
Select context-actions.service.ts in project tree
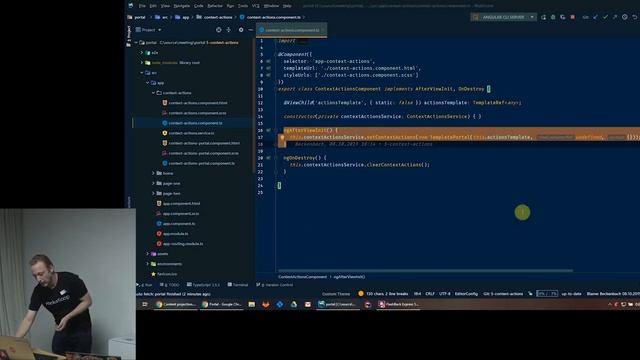(x=191, y=133)
